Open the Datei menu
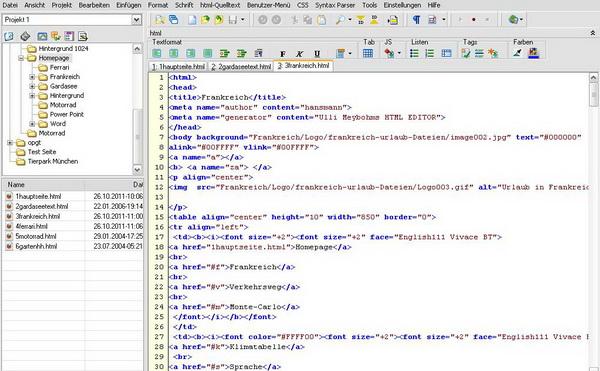The image size is (600, 371). pyautogui.click(x=10, y=5)
